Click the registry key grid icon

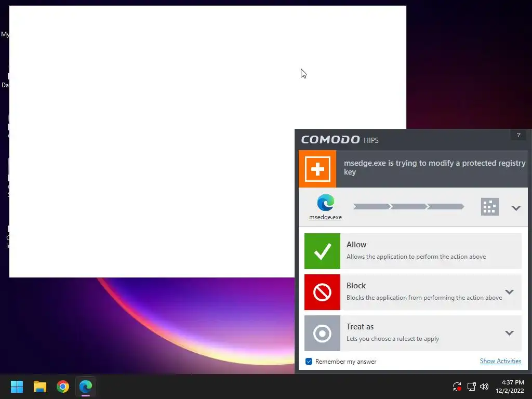click(489, 207)
